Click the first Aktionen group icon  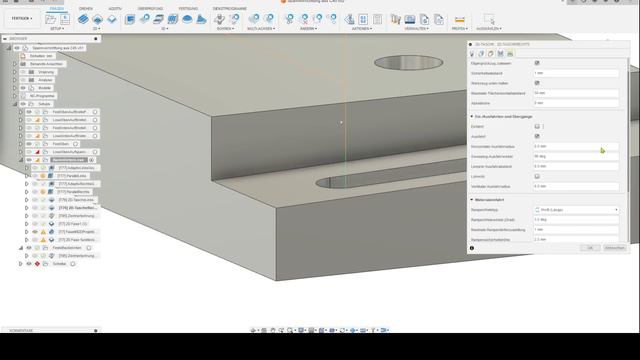coord(349,19)
